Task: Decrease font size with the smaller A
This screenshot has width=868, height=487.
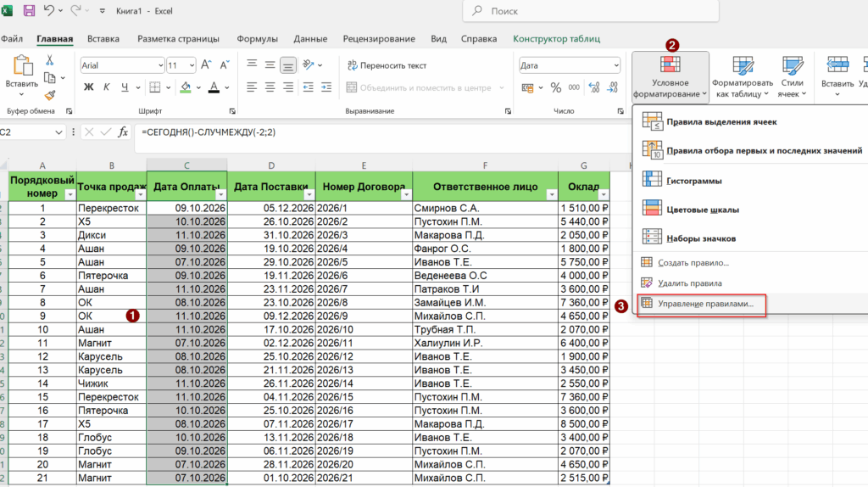Action: (x=224, y=65)
